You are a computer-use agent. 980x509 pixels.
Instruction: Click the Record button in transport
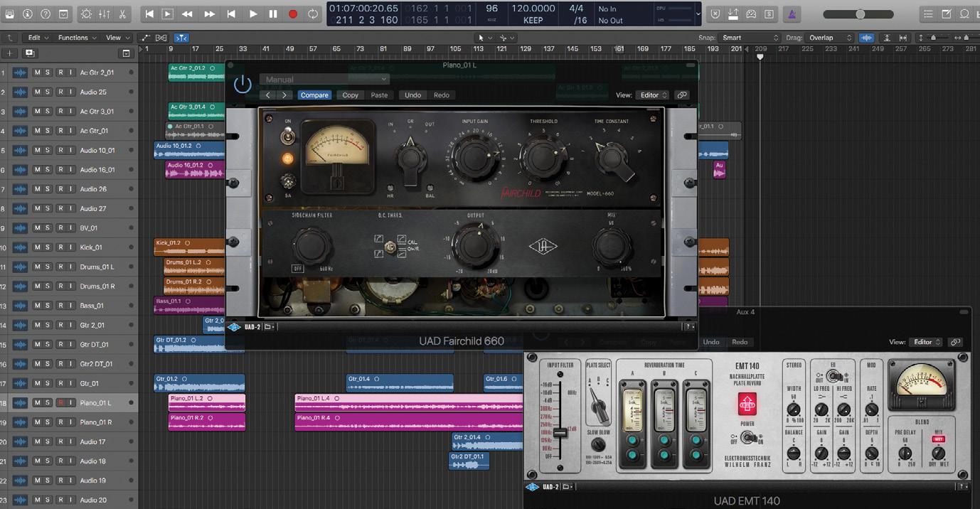coord(293,14)
